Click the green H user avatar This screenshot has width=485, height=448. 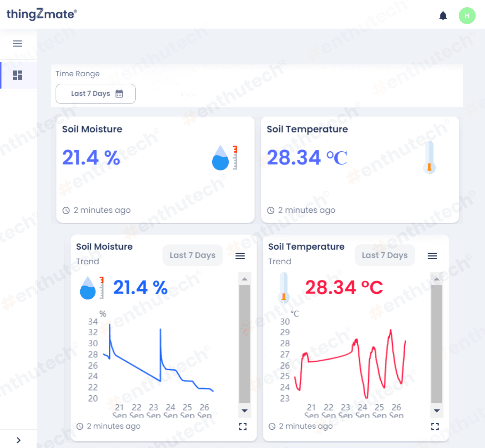pos(467,16)
